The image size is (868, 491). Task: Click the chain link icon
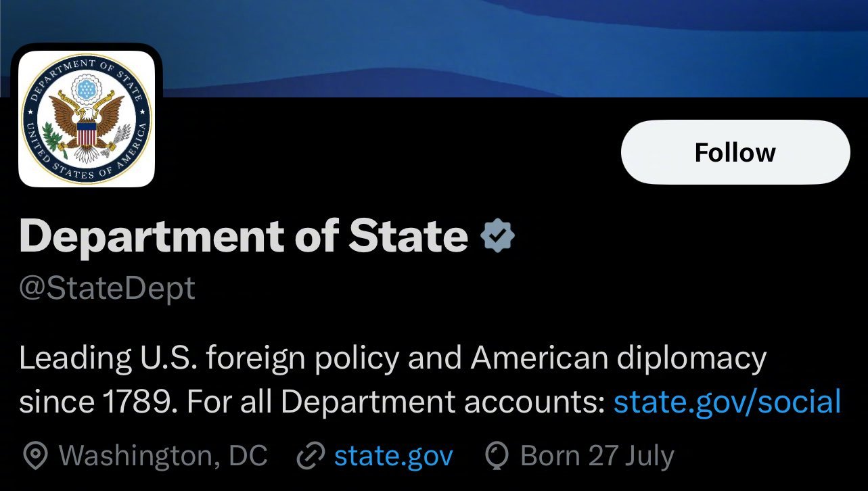(x=311, y=457)
